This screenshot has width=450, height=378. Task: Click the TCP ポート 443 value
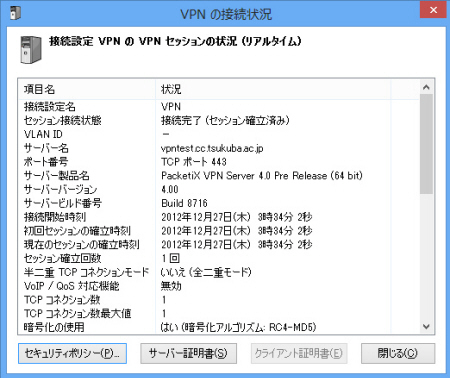194,162
